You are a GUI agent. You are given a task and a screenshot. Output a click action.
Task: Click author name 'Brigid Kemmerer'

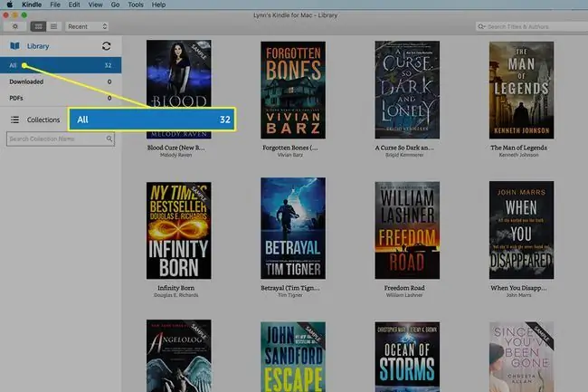(x=404, y=155)
